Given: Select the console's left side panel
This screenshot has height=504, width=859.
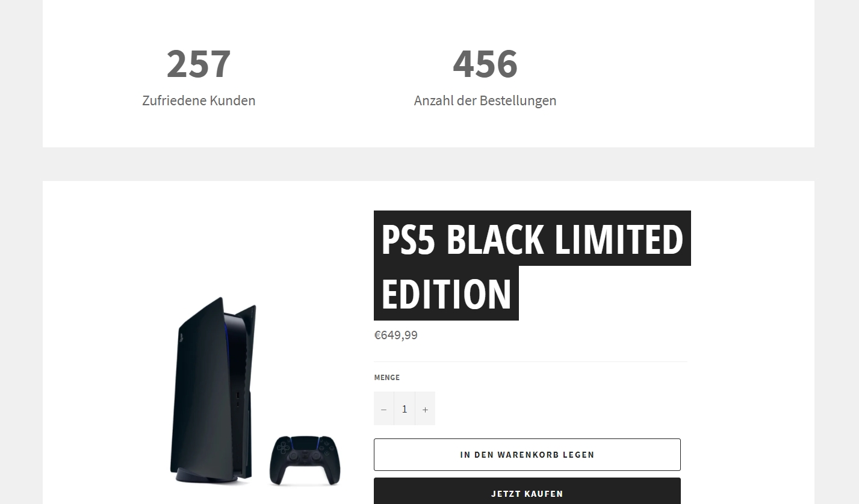Looking at the screenshot, I should point(199,385).
